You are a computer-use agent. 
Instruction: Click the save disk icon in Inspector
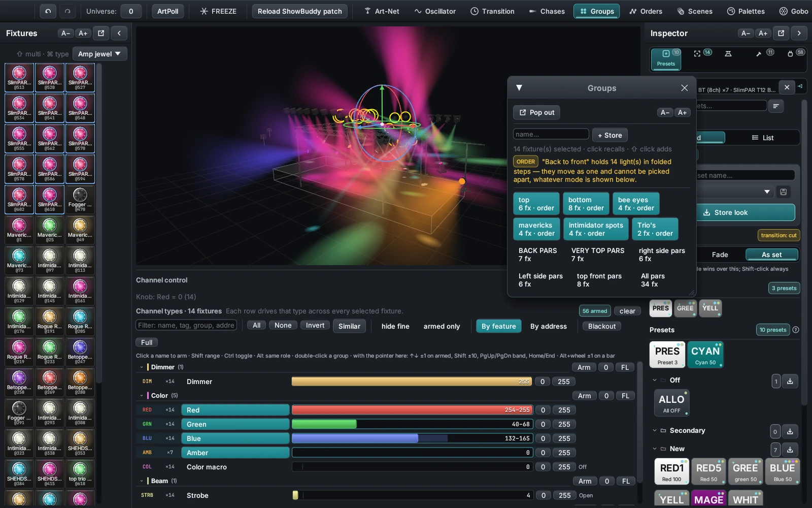coord(784,192)
